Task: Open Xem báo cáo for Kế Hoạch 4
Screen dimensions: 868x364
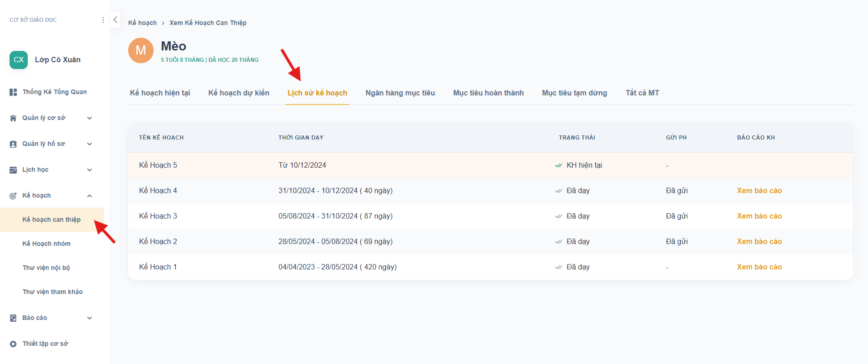Action: click(759, 191)
